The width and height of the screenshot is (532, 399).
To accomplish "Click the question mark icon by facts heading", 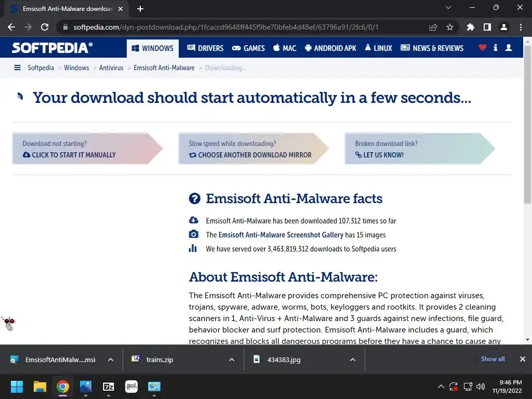I will [194, 198].
